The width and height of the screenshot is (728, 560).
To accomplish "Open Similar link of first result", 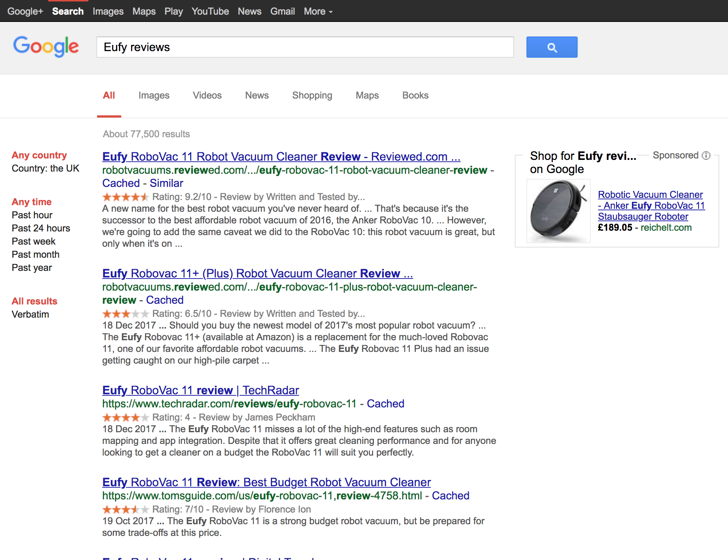I will pyautogui.click(x=166, y=183).
